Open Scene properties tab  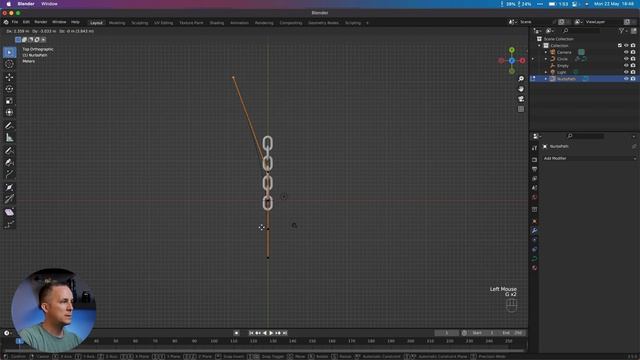pos(535,188)
